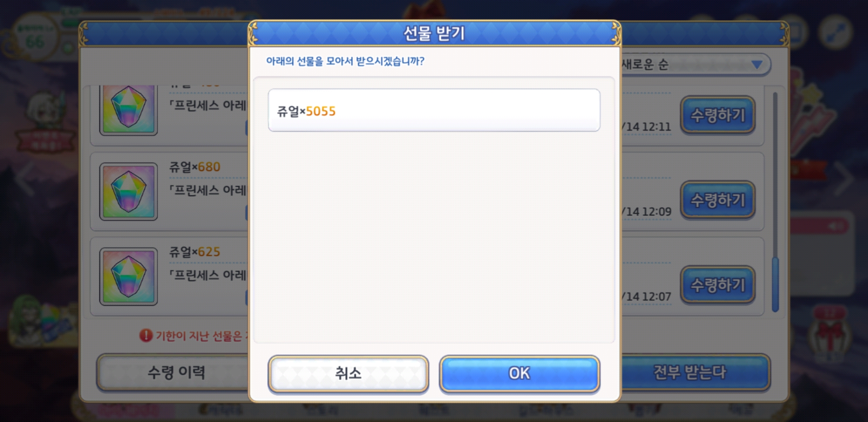The width and height of the screenshot is (868, 422).
Task: Confirm gift receipt with OK button
Action: click(519, 373)
